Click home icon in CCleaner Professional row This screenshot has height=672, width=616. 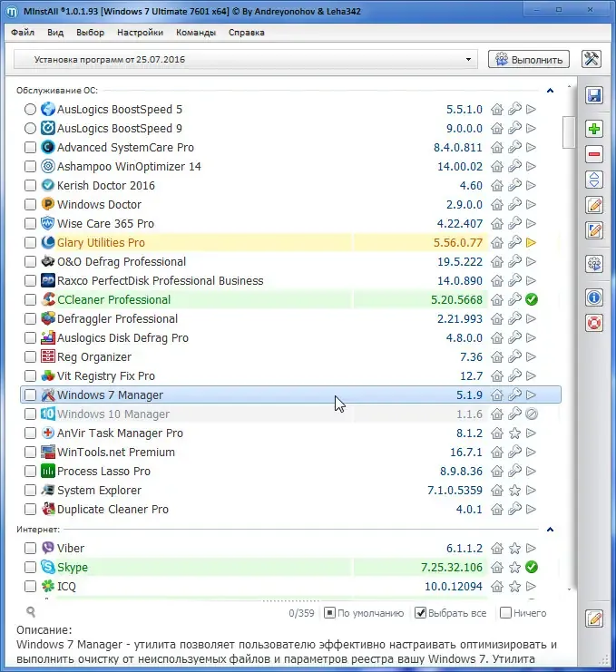click(x=497, y=299)
